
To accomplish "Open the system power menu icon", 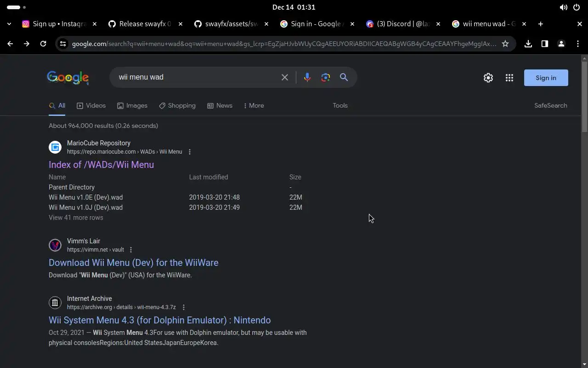I will [x=577, y=7].
